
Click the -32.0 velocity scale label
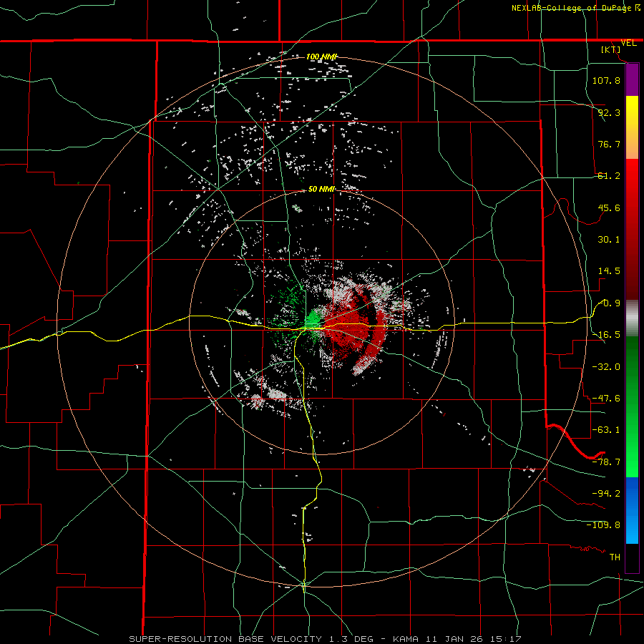(x=606, y=367)
